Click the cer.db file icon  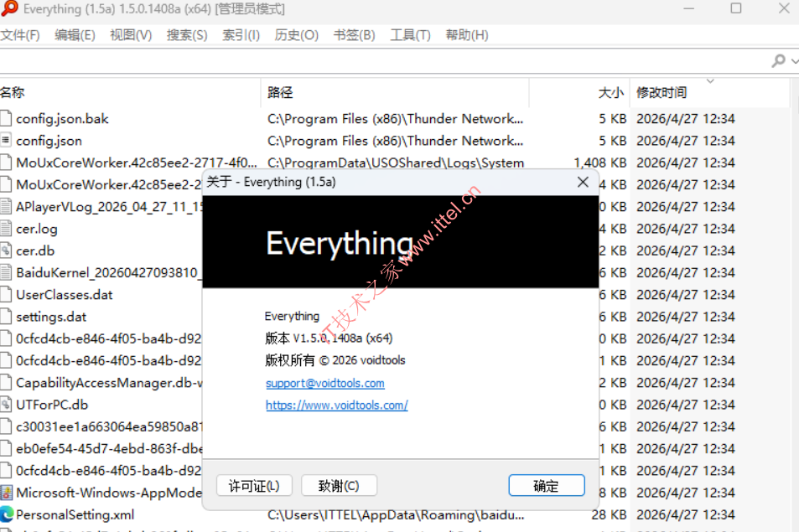click(6, 251)
